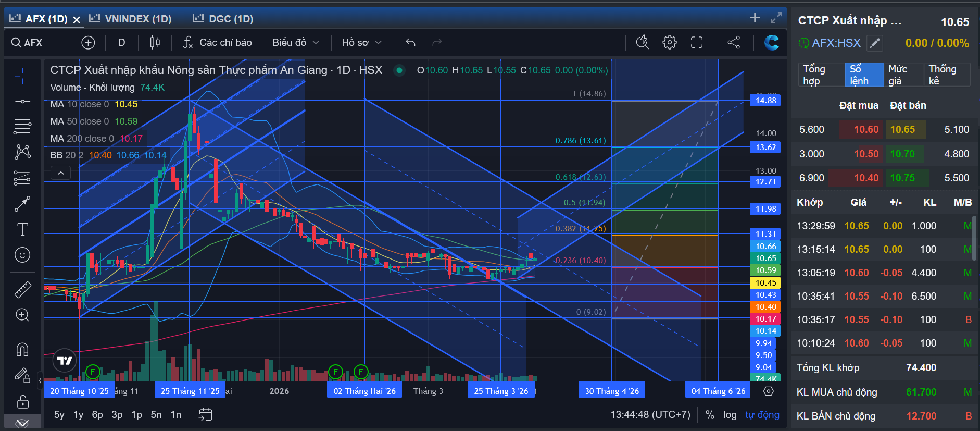Select the ruler measure tool
980x431 pixels.
(22, 290)
